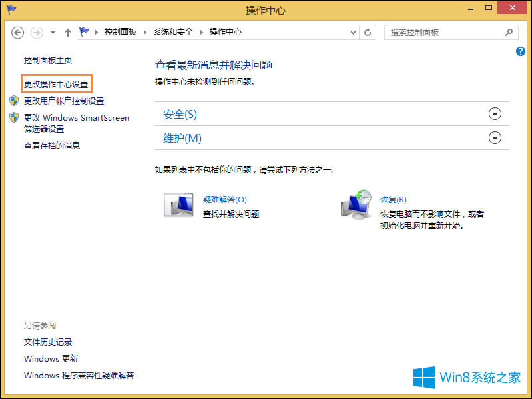
Task: Click the Back navigation arrow
Action: pos(17,33)
